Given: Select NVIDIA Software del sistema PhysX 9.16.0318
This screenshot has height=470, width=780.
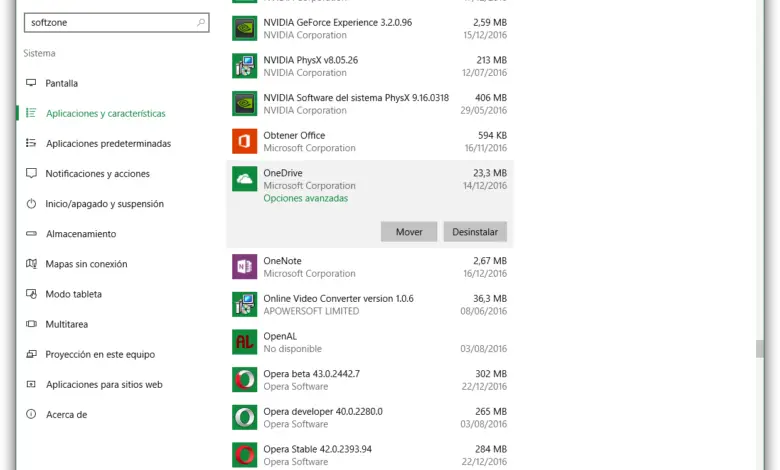Looking at the screenshot, I should click(356, 97).
